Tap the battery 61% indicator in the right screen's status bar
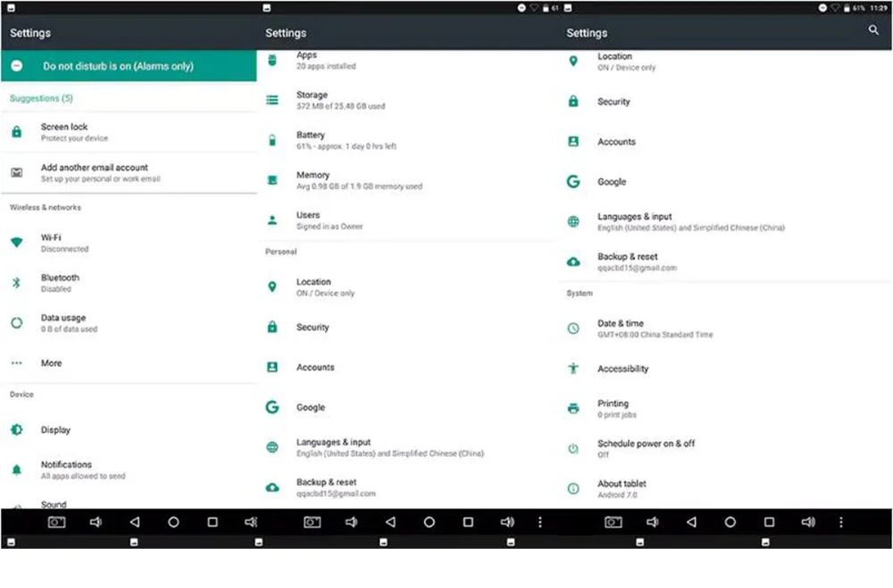 point(855,8)
